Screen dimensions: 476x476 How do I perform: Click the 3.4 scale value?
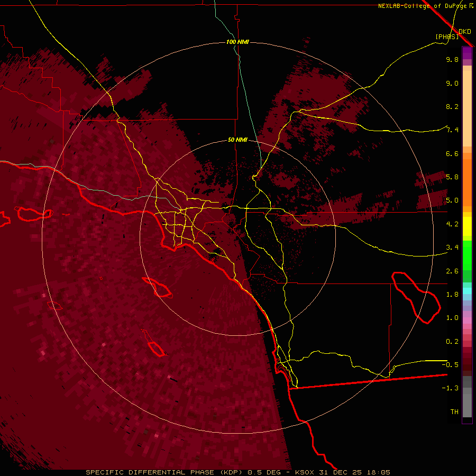coord(452,248)
